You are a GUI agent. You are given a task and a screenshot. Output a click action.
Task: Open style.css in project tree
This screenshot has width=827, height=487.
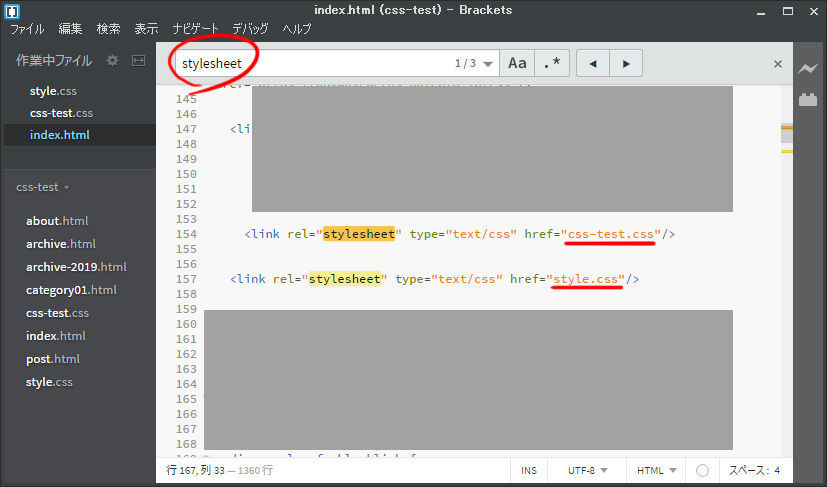pos(49,382)
